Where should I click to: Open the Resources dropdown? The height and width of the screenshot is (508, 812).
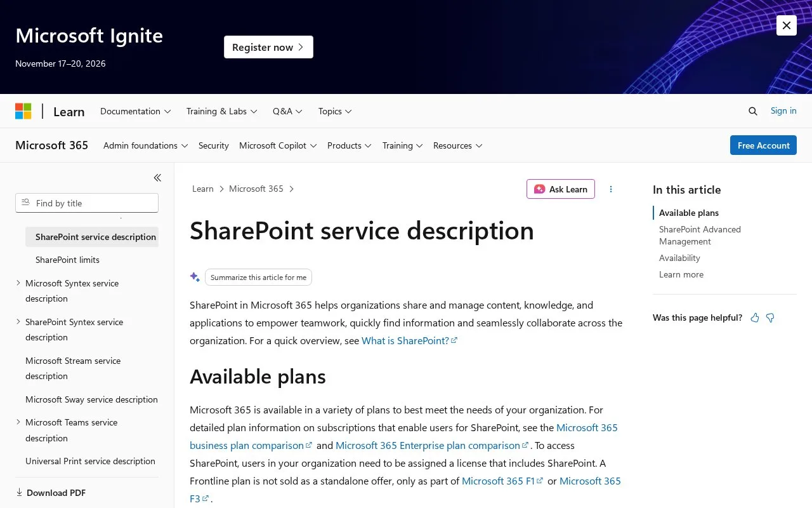(x=458, y=145)
